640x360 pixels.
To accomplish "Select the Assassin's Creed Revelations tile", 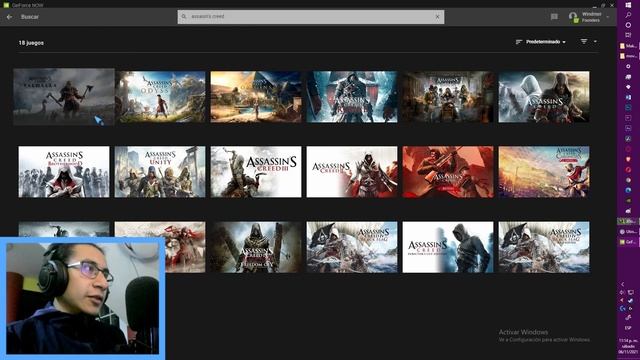I will coord(544,97).
